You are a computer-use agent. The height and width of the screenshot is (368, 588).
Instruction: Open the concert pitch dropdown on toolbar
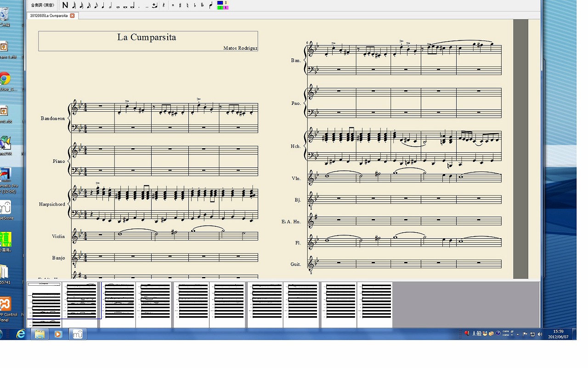point(42,6)
